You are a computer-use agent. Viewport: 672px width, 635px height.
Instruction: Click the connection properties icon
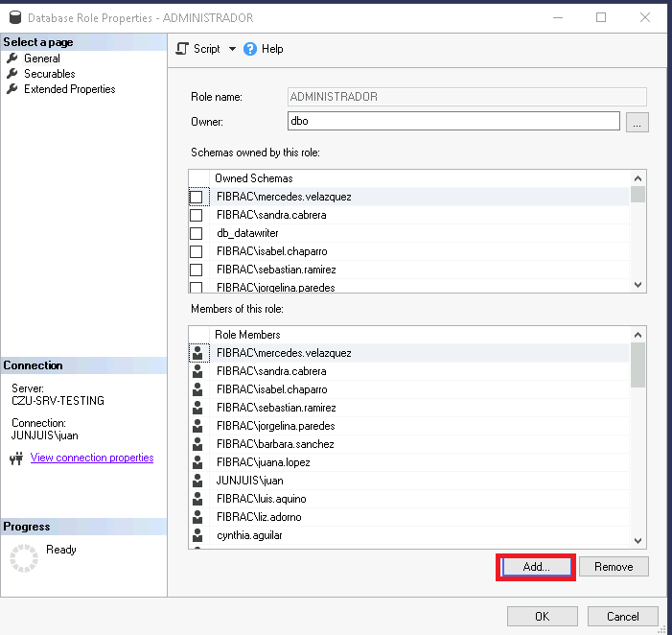[15, 459]
